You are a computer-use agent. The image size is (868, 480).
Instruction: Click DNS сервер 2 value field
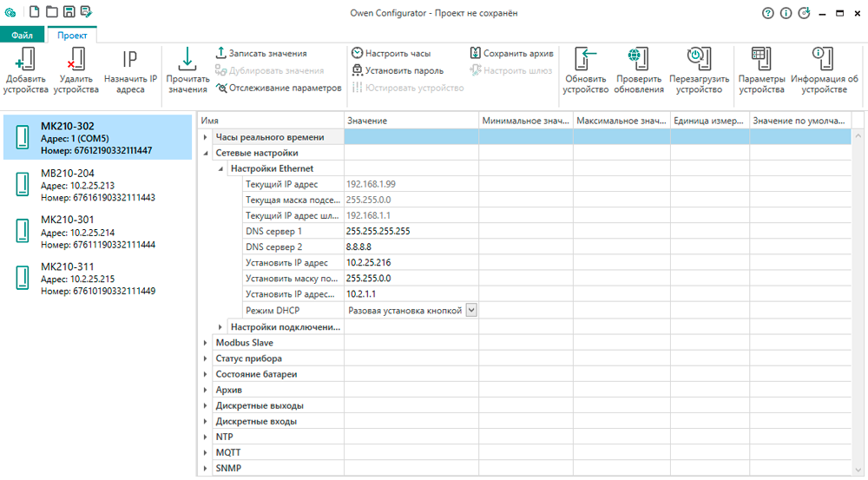click(411, 247)
